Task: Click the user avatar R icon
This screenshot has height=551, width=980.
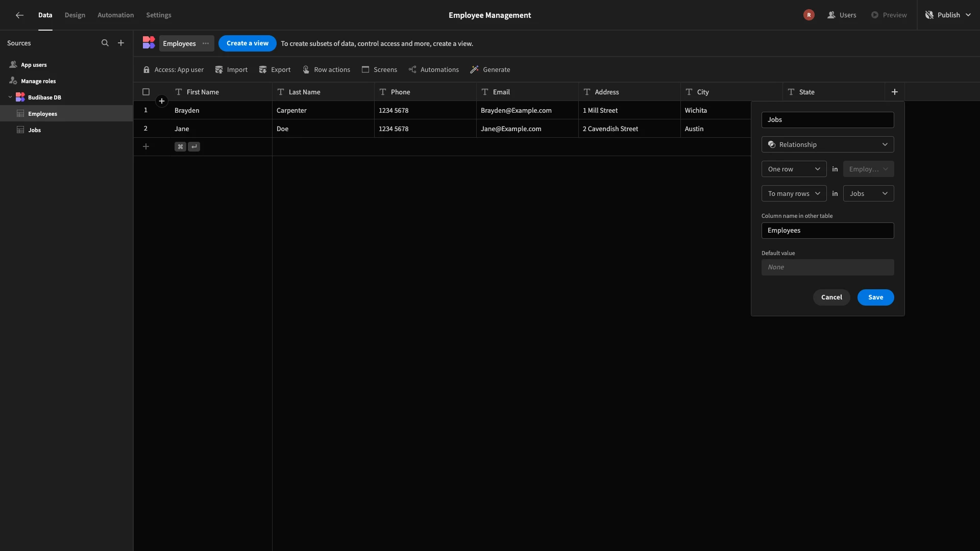Action: pyautogui.click(x=809, y=15)
